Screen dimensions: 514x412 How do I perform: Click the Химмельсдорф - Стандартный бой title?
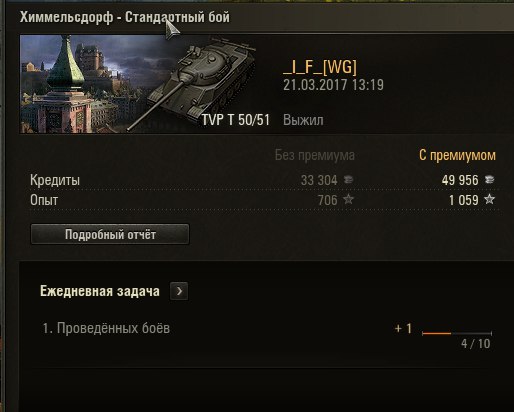click(x=125, y=17)
